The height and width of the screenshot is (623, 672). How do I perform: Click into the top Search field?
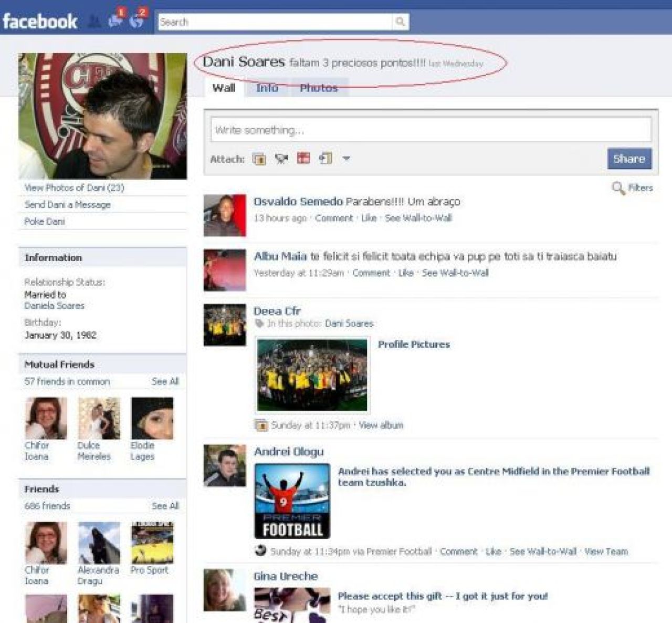[x=275, y=22]
